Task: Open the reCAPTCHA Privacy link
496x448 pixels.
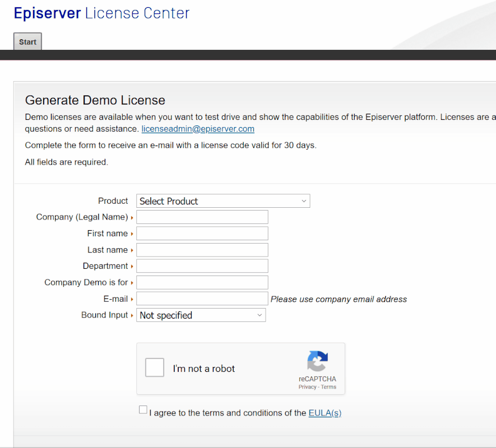Action: point(307,387)
